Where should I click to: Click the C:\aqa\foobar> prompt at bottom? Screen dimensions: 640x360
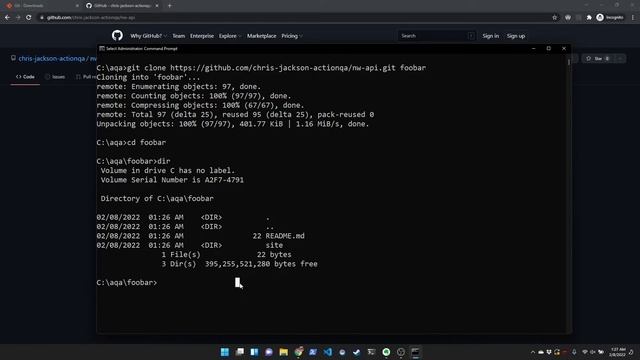point(127,282)
